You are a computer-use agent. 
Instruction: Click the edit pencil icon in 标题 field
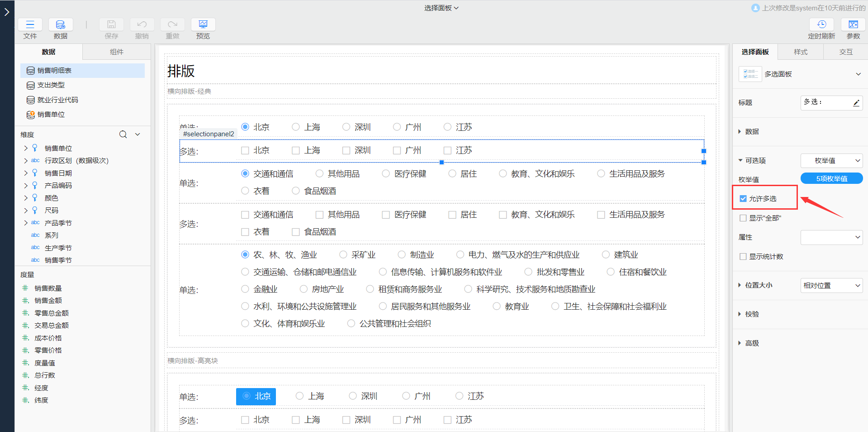(x=856, y=103)
